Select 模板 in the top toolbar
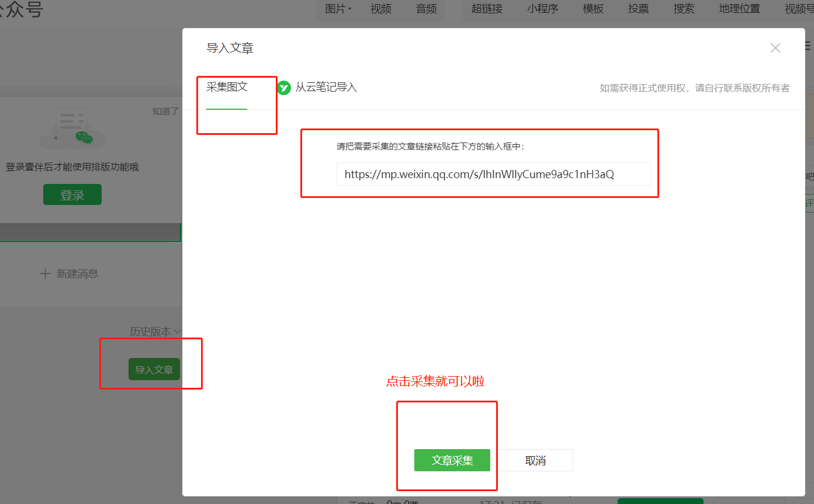814x504 pixels. tap(593, 9)
